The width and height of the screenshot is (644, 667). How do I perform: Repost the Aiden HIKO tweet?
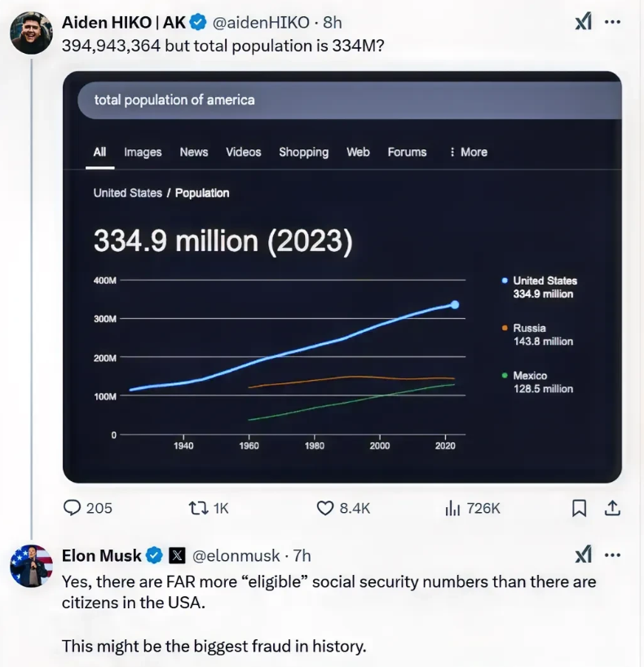click(x=197, y=508)
